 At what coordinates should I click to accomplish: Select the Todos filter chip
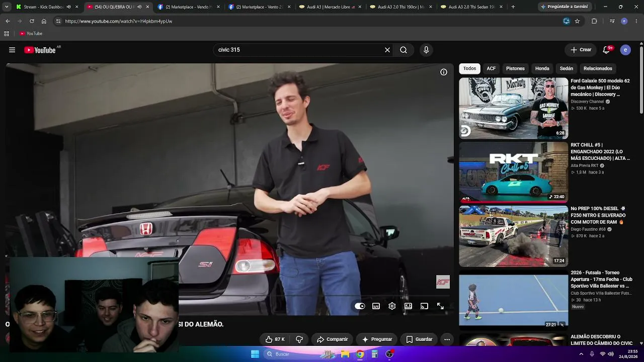[x=469, y=68]
